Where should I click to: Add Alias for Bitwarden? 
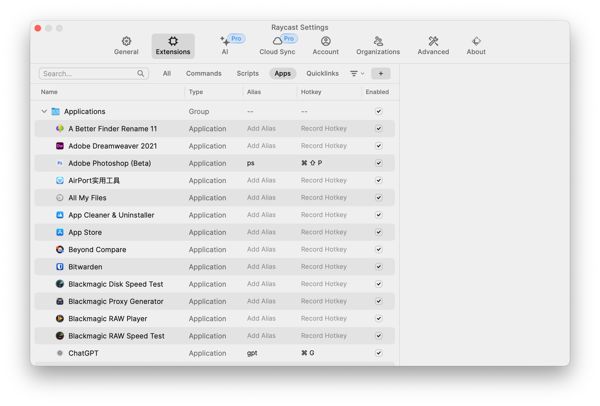(x=261, y=267)
